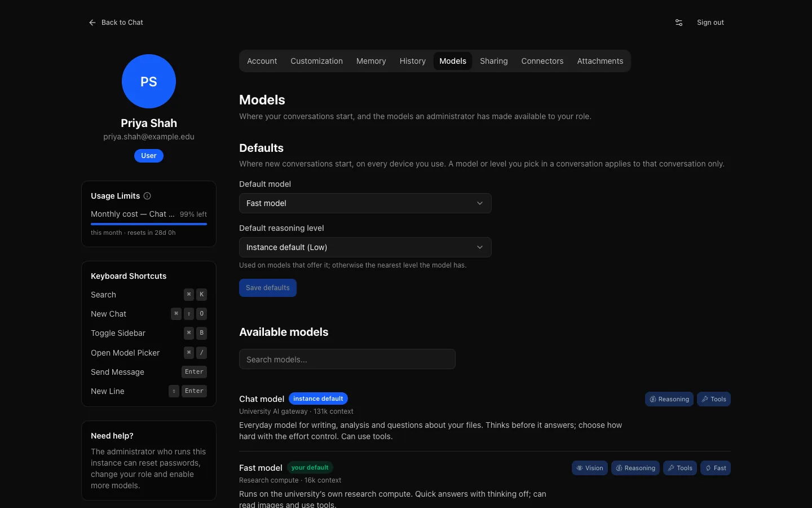
Task: Click the 99% left usage text
Action: click(193, 214)
